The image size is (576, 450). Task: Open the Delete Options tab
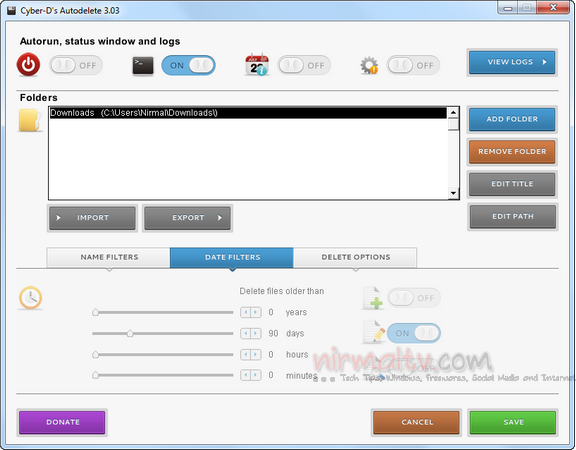pyautogui.click(x=355, y=257)
